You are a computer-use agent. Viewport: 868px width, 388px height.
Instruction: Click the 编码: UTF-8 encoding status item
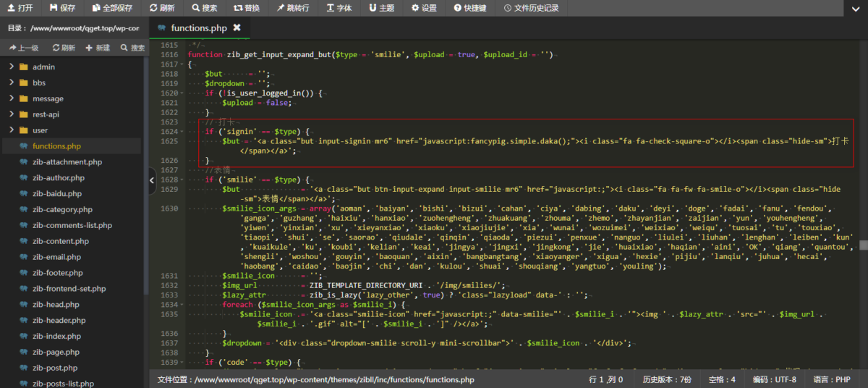point(774,379)
